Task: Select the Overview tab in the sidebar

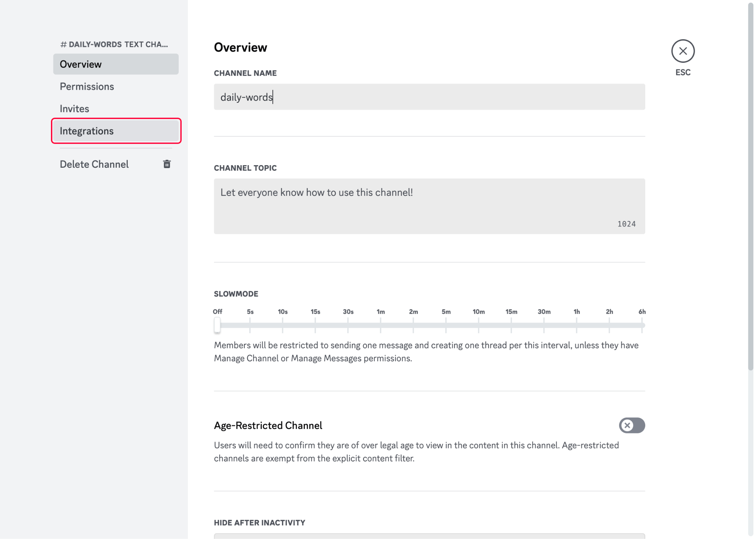Action: coord(80,64)
